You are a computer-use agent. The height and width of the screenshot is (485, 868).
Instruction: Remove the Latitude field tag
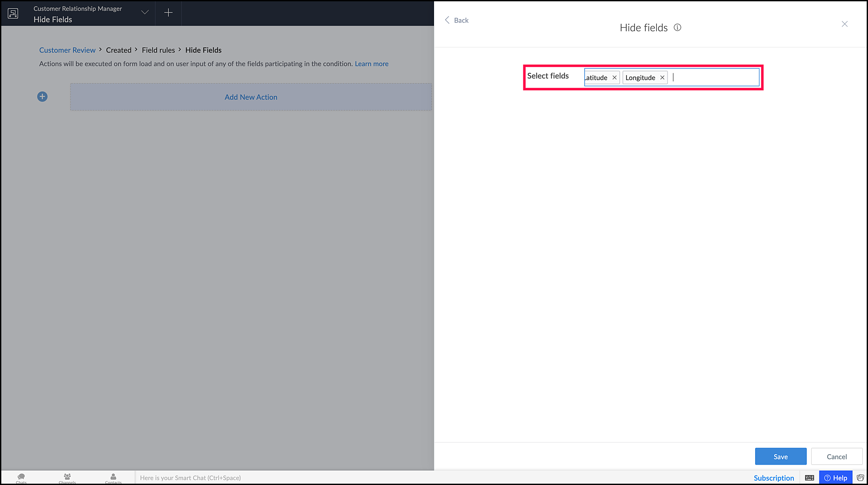(615, 78)
